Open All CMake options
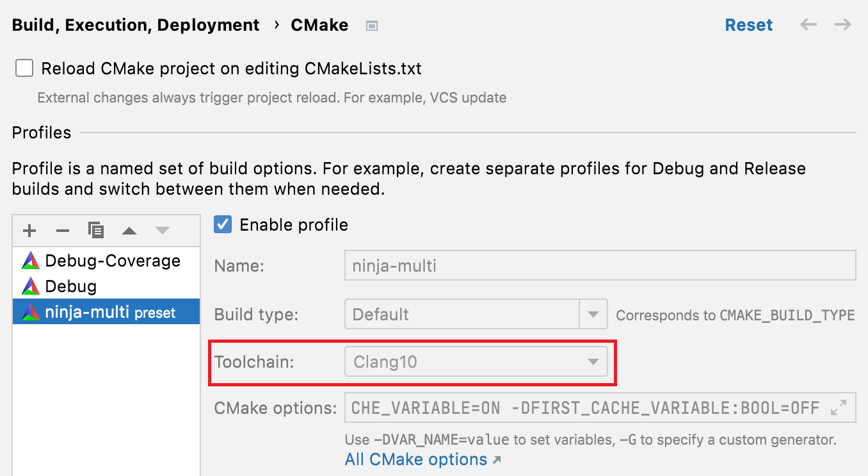 coord(415,459)
